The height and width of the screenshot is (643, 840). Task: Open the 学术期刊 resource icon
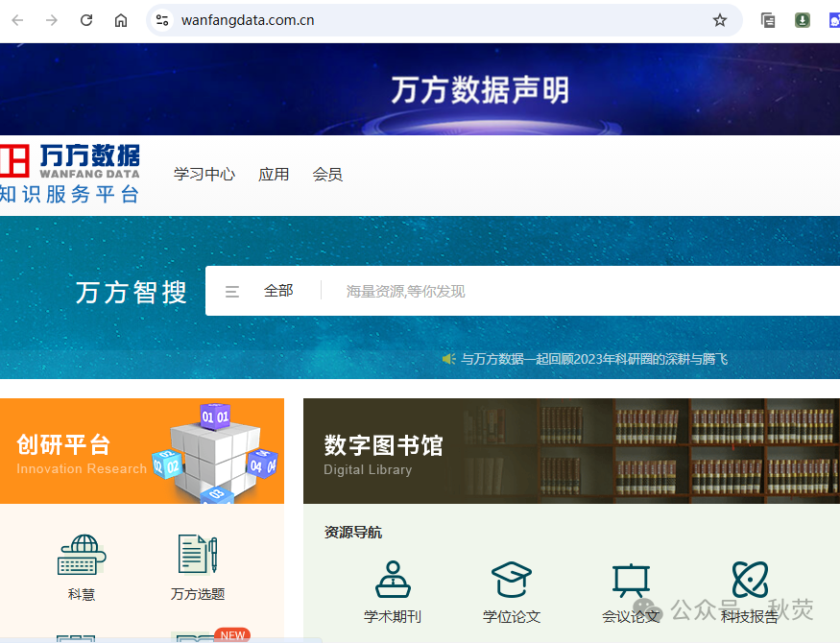coord(393,580)
